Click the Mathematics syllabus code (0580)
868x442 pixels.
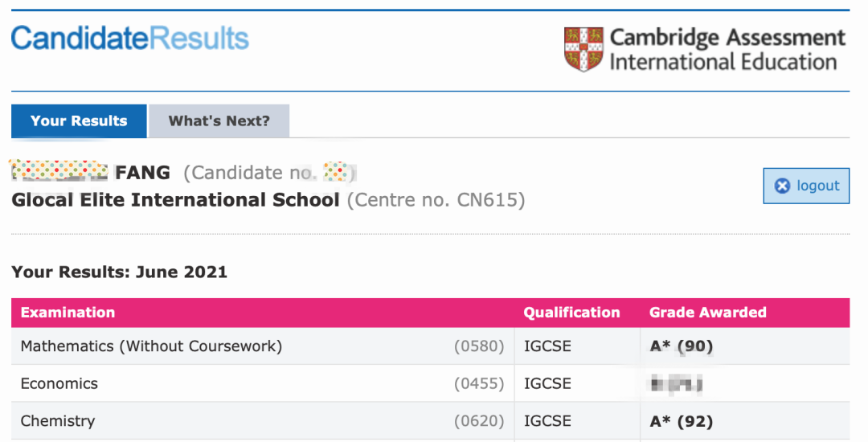479,346
